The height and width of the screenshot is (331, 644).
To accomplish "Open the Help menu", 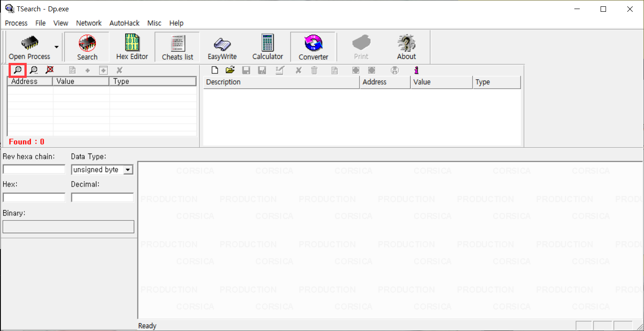I will [176, 23].
